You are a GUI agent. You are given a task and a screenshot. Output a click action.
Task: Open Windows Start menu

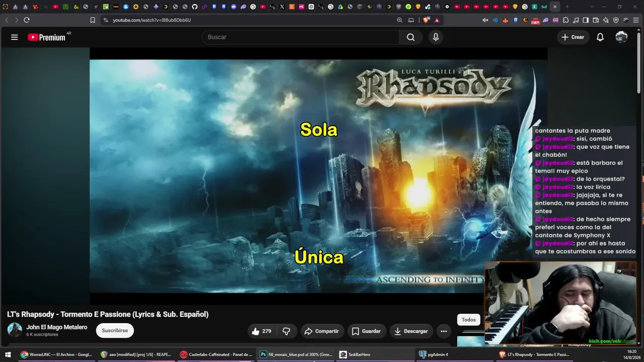point(8,354)
